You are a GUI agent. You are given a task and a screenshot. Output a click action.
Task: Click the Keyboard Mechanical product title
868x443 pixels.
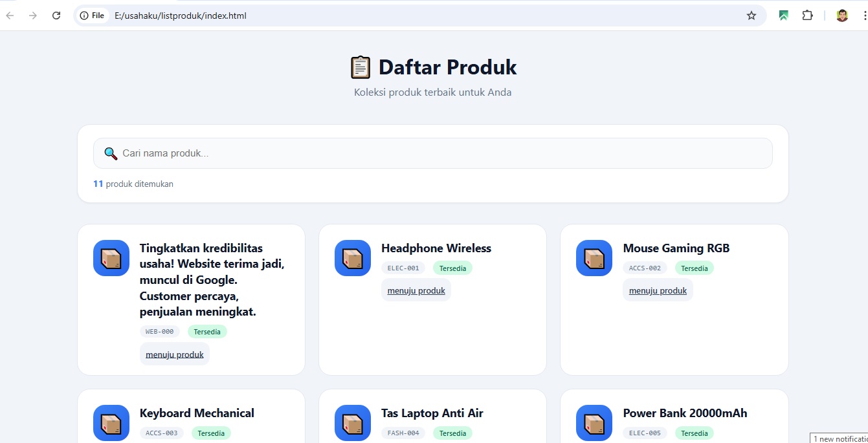point(197,413)
